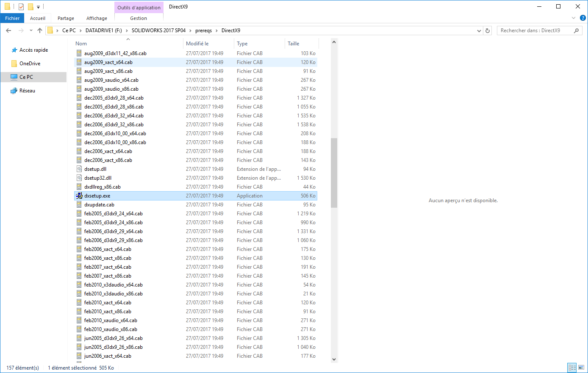
Task: Open recent locations dropdown arrow
Action: pyautogui.click(x=31, y=31)
